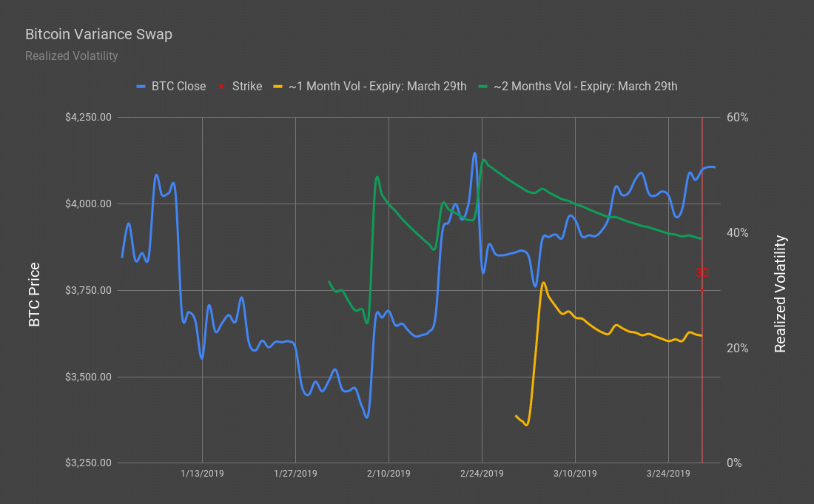Click the Strike legend label

pyautogui.click(x=247, y=86)
